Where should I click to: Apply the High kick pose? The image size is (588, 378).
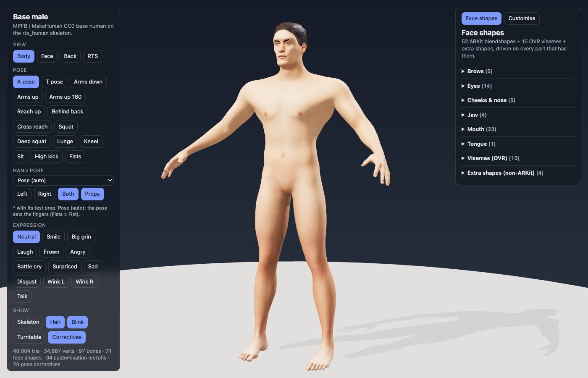point(47,157)
